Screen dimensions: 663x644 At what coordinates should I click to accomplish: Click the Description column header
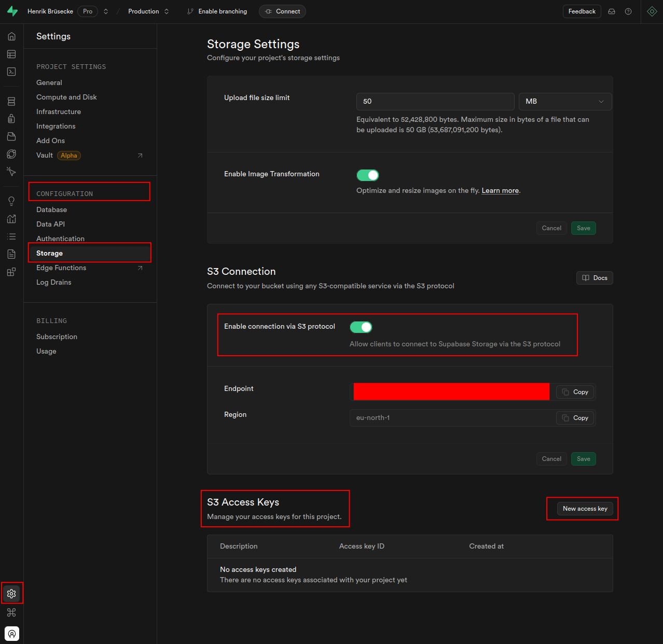[x=239, y=547]
